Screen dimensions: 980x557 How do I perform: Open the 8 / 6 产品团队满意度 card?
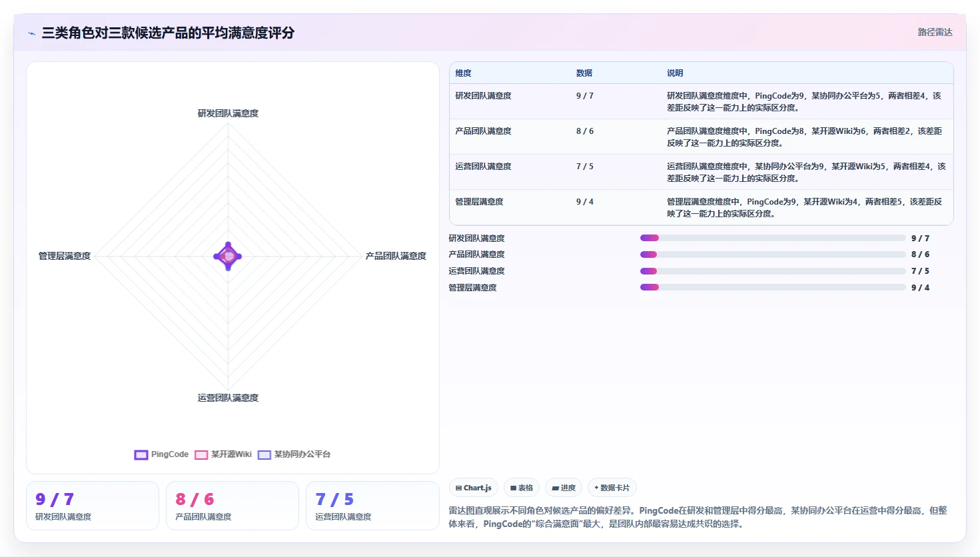(233, 506)
